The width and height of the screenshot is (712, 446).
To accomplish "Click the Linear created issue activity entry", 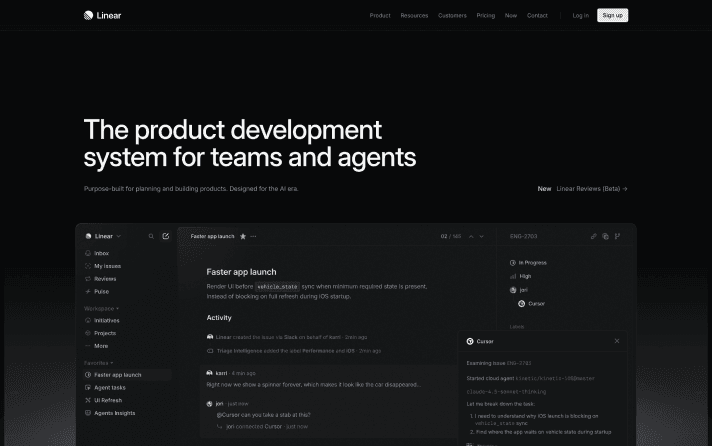I will click(x=287, y=337).
